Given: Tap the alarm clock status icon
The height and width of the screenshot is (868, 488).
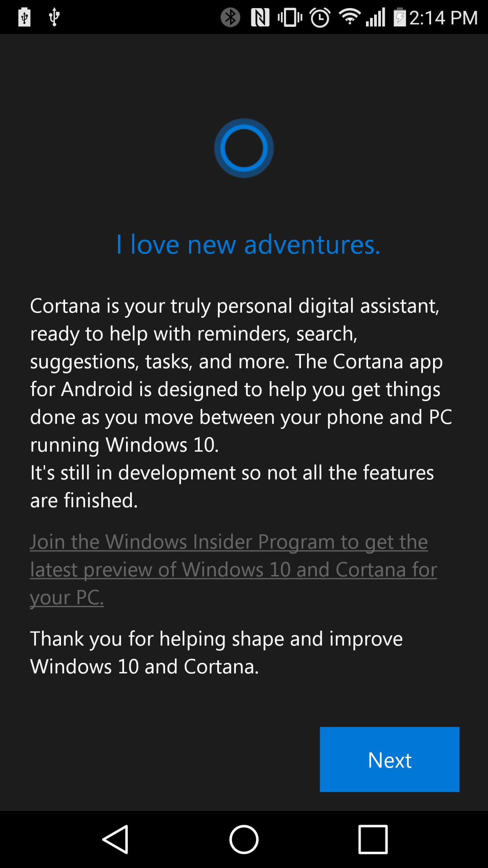Looking at the screenshot, I should tap(320, 17).
